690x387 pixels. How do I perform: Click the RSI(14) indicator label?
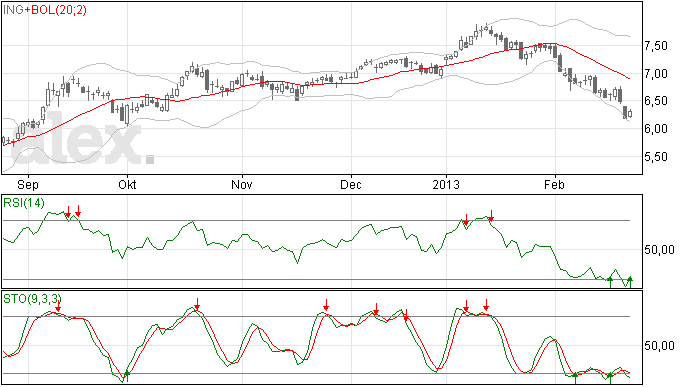coord(24,203)
